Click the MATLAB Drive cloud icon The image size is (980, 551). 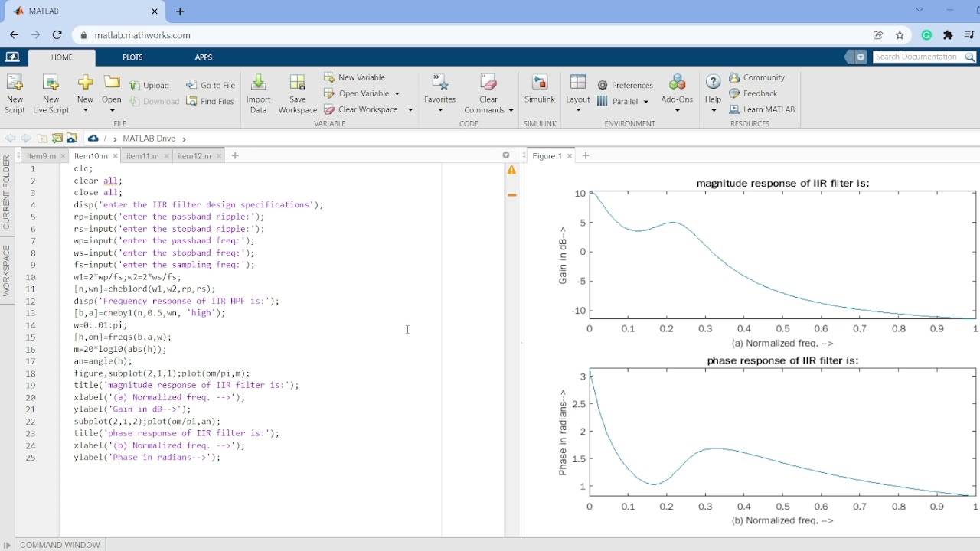click(x=93, y=139)
